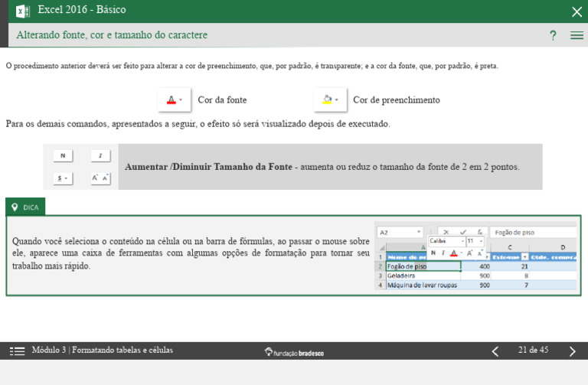Click the map pin icon beside DICA
Viewport: 588px width, 385px height.
point(15,207)
